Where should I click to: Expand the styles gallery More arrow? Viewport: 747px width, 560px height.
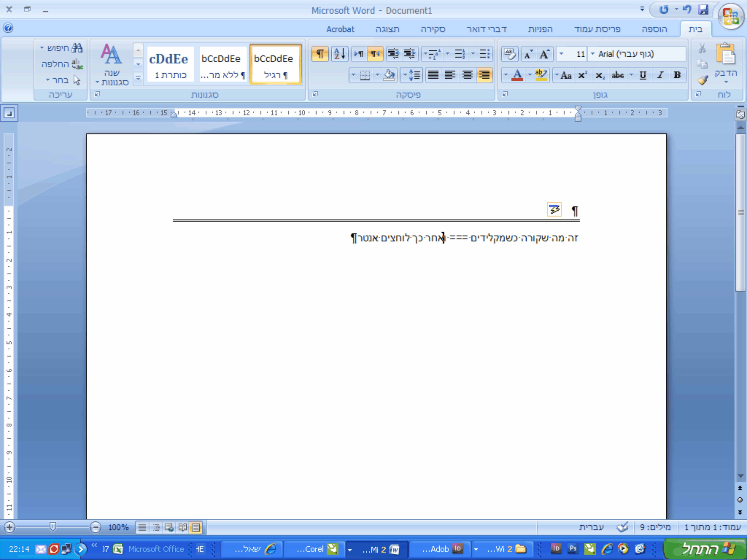138,78
